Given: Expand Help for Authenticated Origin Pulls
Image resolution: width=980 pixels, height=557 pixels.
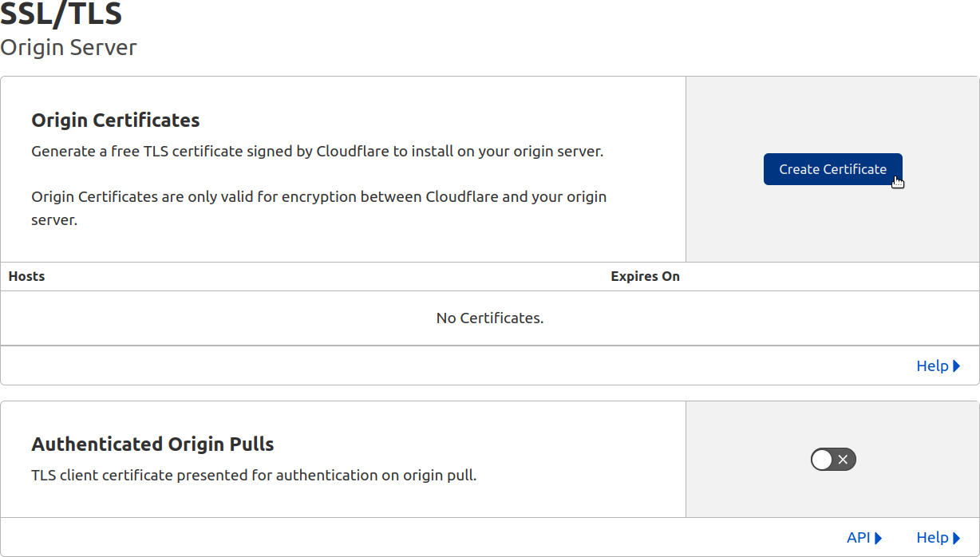Looking at the screenshot, I should click(934, 537).
